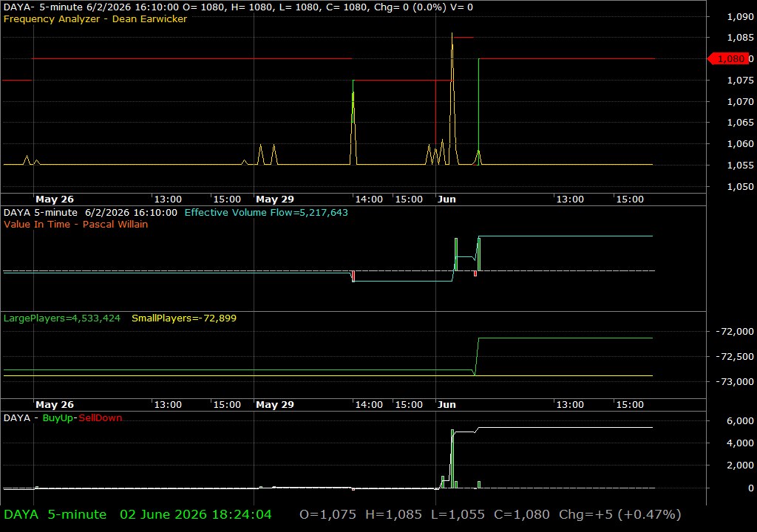Click the 'SmallPlayers=-72,899' legend label

pos(184,318)
